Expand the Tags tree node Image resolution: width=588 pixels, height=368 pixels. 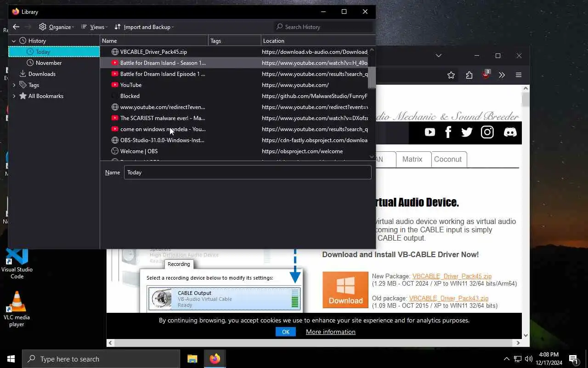14,85
